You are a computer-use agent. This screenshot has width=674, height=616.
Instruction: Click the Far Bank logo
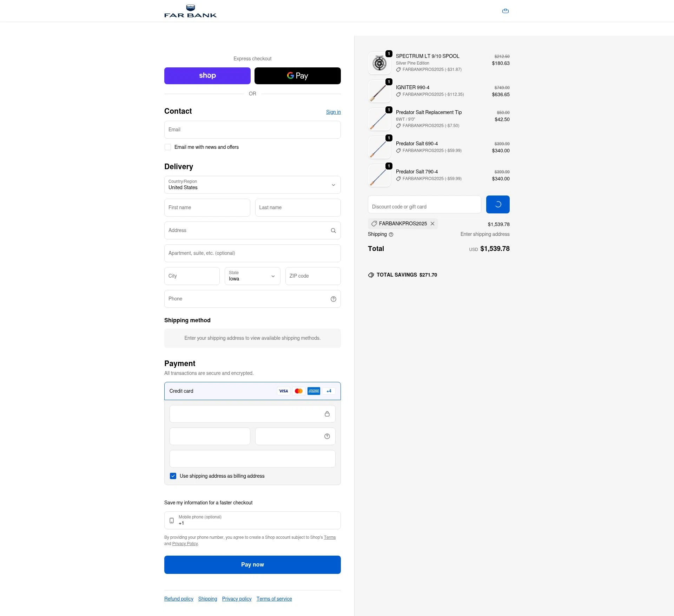(x=191, y=11)
